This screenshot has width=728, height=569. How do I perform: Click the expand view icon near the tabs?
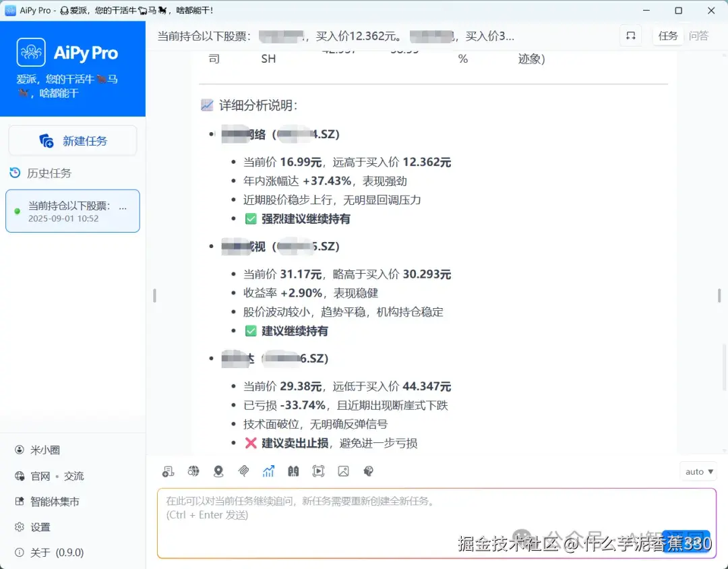click(x=630, y=35)
